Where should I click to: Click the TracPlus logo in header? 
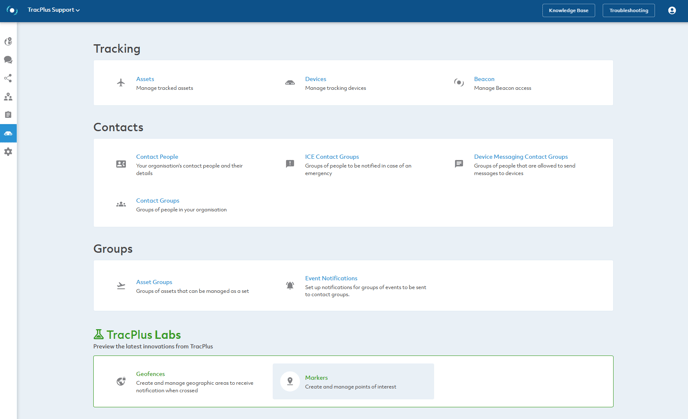12,10
